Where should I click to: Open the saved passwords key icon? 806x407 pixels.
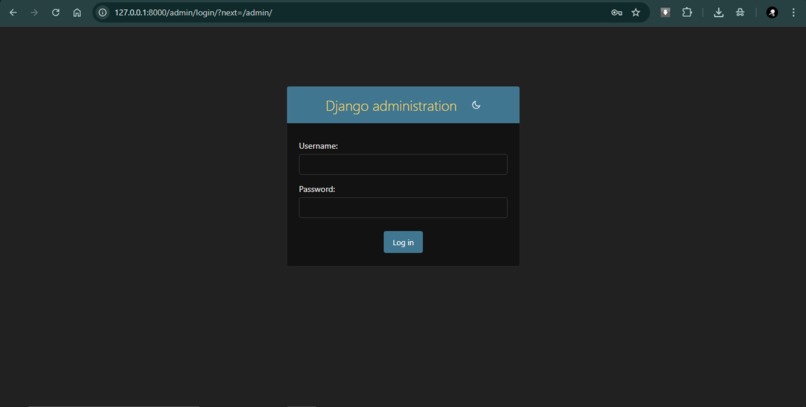(x=616, y=12)
